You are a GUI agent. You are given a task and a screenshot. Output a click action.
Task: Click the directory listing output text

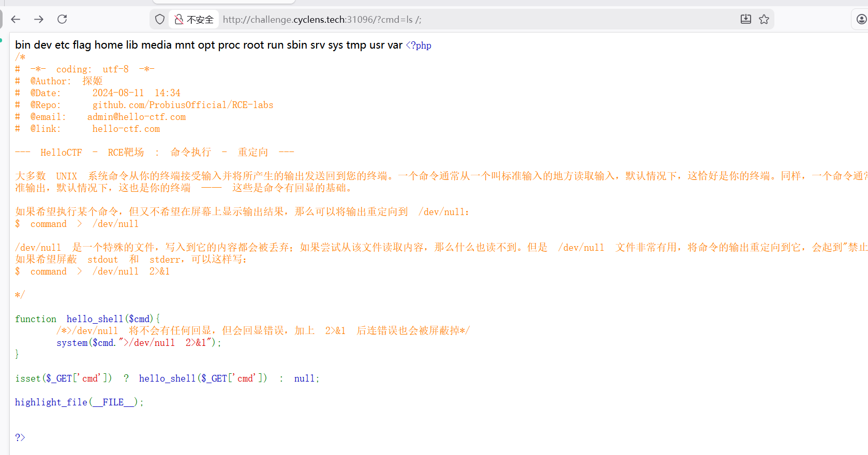(x=208, y=45)
